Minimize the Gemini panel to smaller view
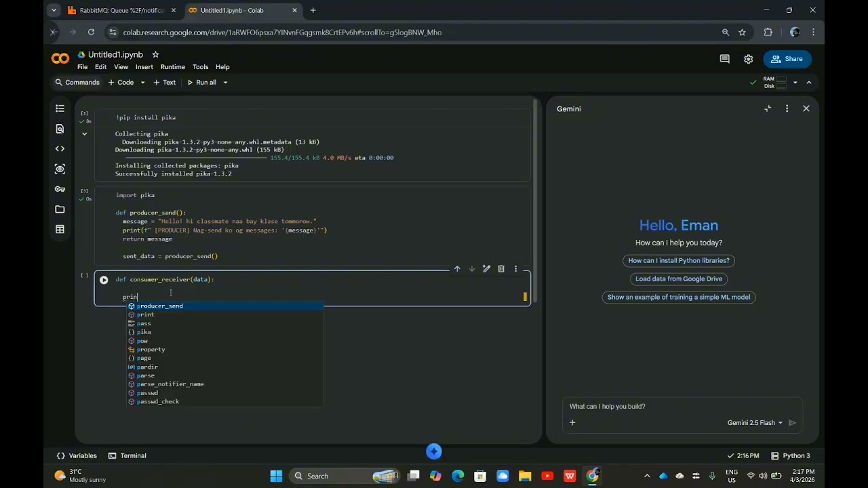The image size is (868, 488). coord(768,108)
